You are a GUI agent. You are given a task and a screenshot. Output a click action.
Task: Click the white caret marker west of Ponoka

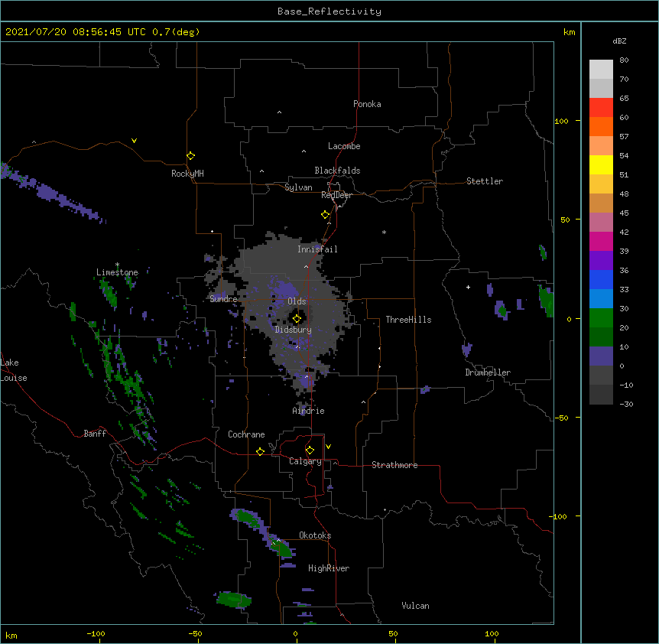point(279,112)
